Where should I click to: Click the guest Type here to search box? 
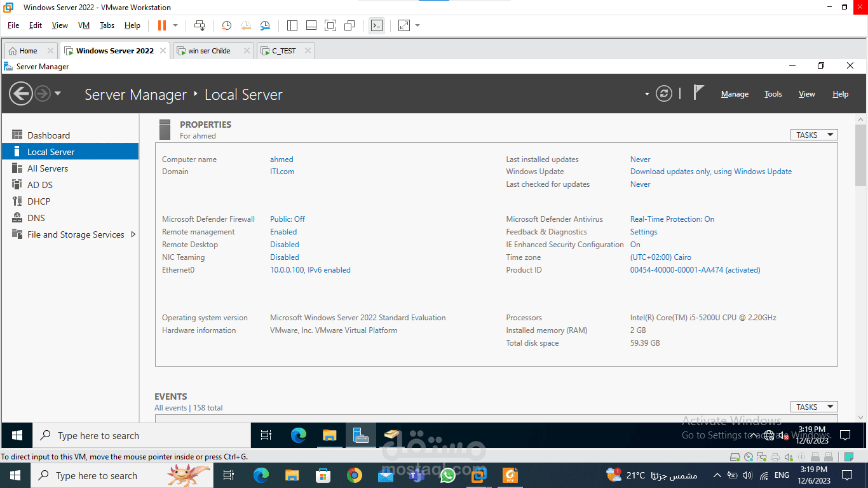142,435
